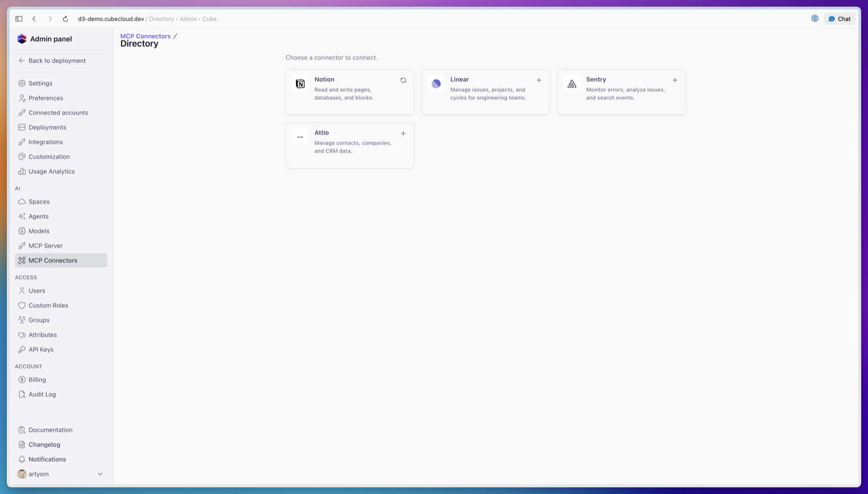Click the Billing dollar icon
868x494 pixels.
point(22,380)
